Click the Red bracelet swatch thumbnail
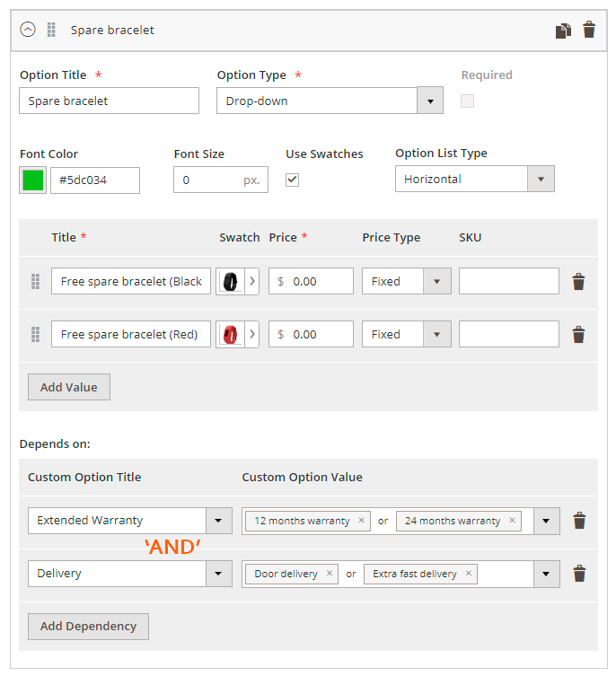The height and width of the screenshot is (676, 616). point(230,335)
